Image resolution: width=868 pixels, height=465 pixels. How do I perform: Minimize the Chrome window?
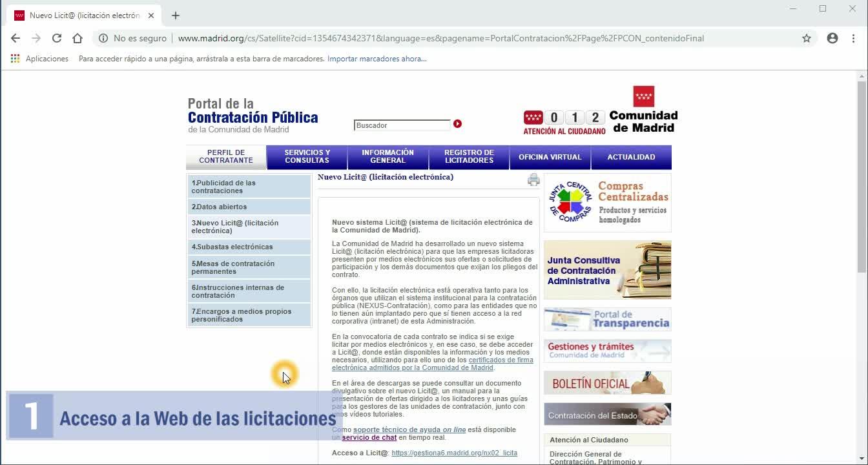794,8
